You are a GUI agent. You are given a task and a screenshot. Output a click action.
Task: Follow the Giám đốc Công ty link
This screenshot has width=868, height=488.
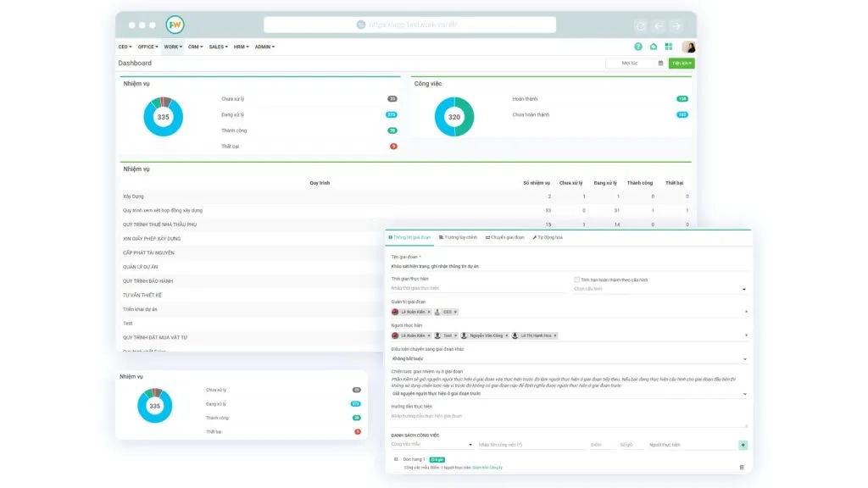487,468
